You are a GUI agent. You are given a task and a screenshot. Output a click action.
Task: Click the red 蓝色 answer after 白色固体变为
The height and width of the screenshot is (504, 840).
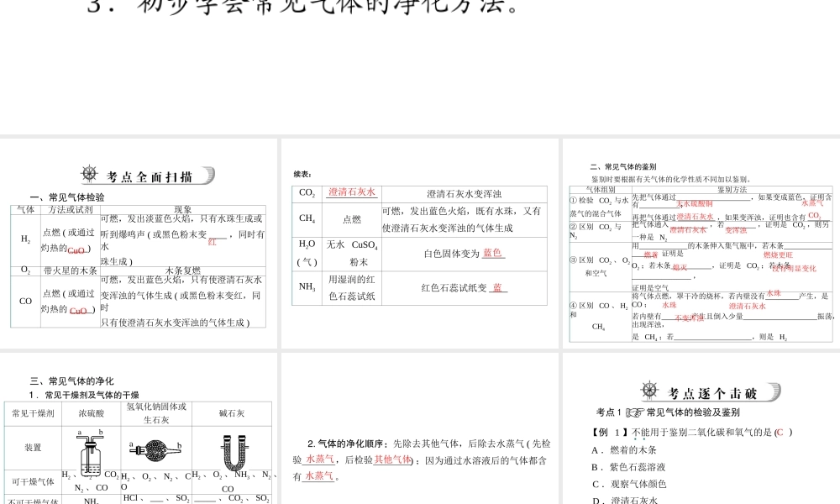[x=493, y=253]
